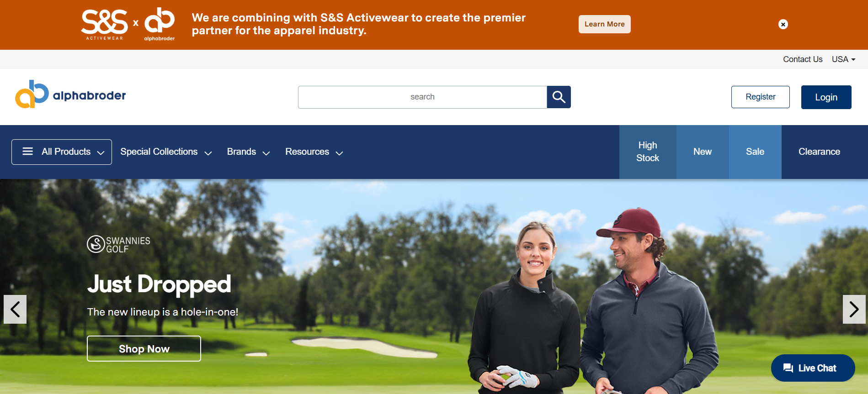The image size is (868, 394).
Task: Open the High Stock tab
Action: (x=648, y=152)
